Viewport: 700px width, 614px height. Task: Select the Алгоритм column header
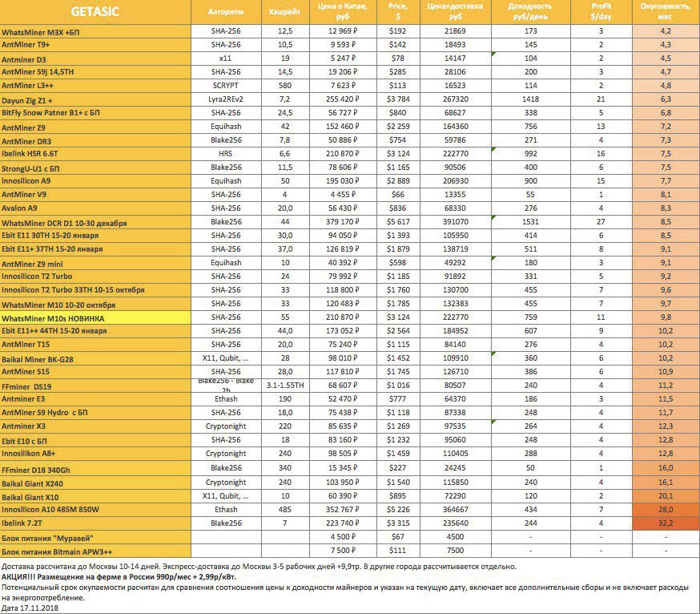[226, 12]
